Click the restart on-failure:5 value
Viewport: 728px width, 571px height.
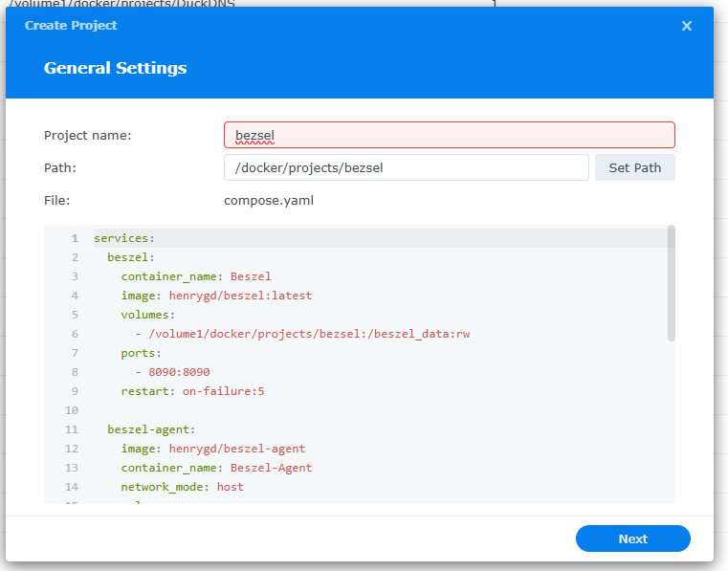coord(223,391)
